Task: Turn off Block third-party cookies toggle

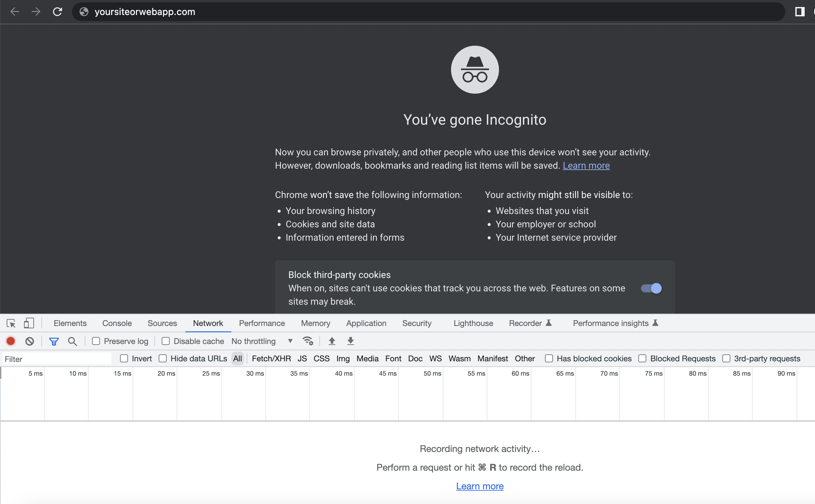Action: tap(651, 288)
